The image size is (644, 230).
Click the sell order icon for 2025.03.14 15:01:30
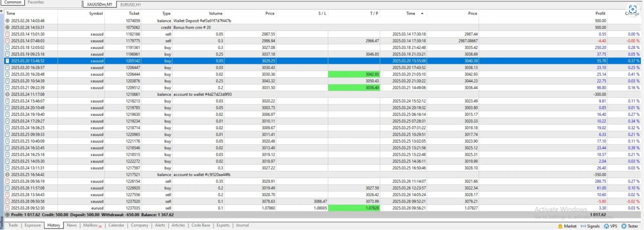[x=7, y=34]
